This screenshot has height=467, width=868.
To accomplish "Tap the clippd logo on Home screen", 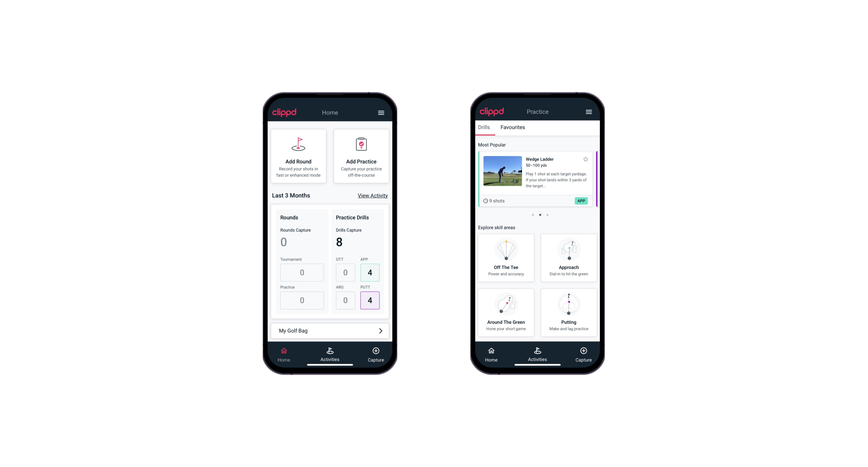I will pyautogui.click(x=284, y=112).
